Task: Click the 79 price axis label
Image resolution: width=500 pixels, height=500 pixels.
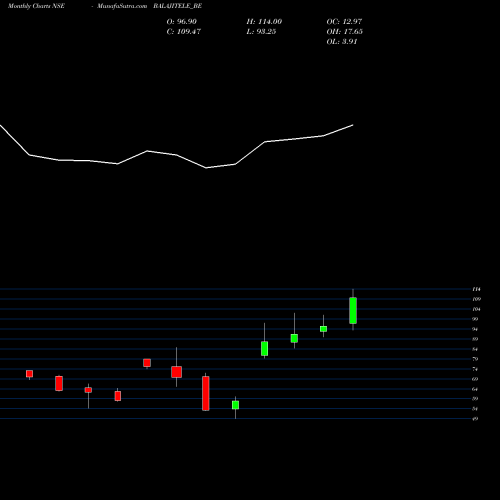Action: 475,359
